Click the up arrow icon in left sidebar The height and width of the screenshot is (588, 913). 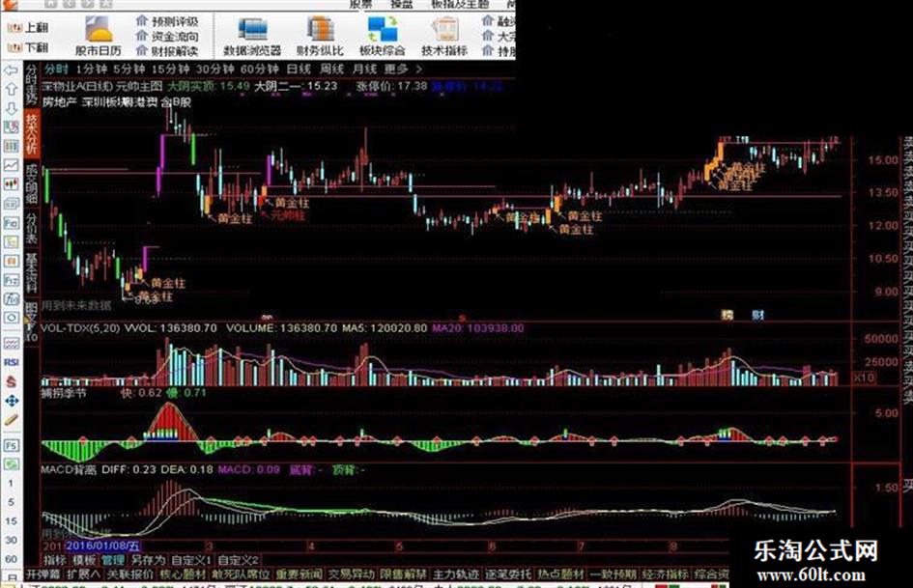(11, 89)
